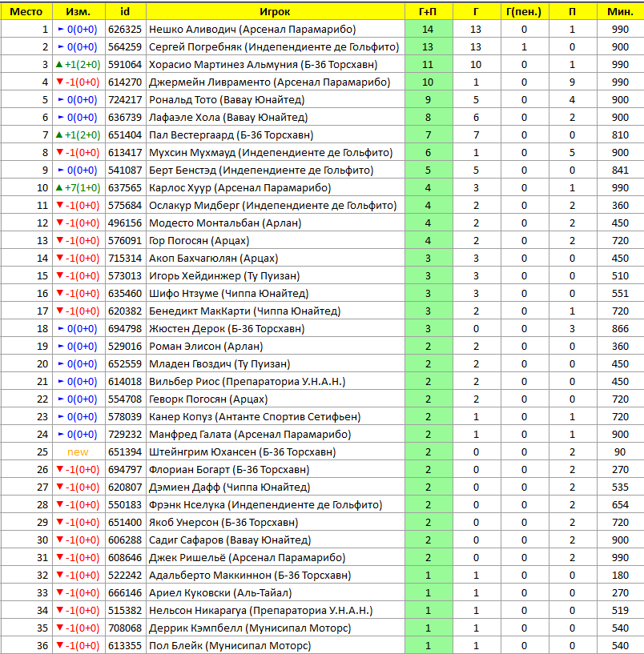Click Пол Блейк (Мунисипал Моторс)
644x654 pixels.
click(x=230, y=646)
